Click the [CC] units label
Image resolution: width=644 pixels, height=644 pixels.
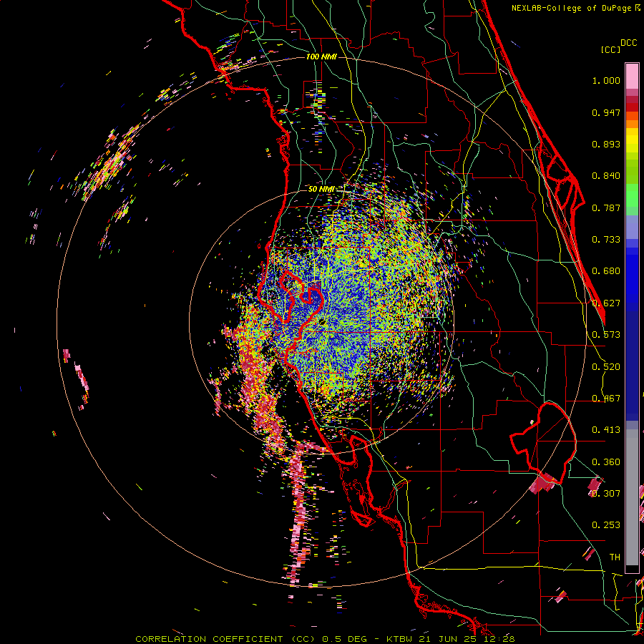pyautogui.click(x=610, y=49)
